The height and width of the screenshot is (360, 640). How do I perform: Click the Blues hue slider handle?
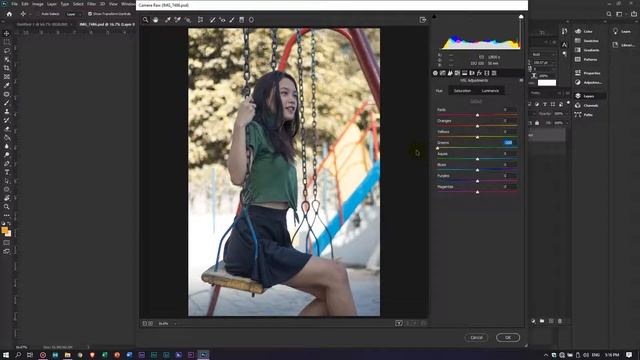click(477, 170)
